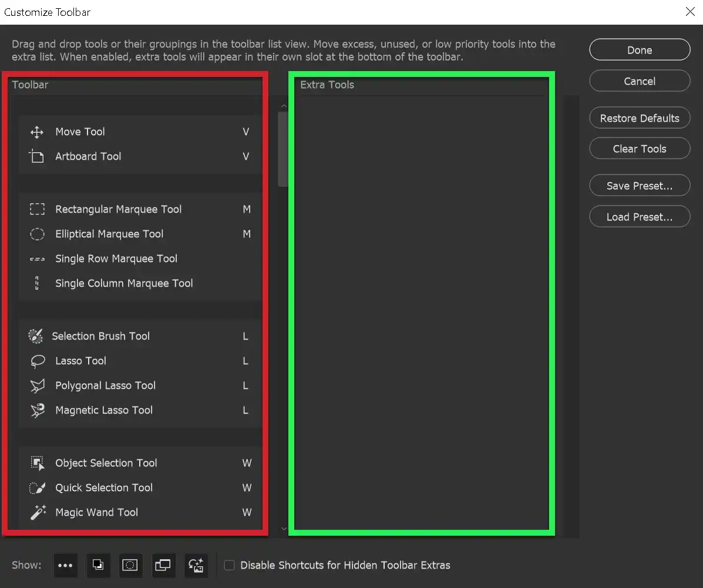
Task: Click the Elliptical Marquee Tool icon
Action: tap(37, 234)
